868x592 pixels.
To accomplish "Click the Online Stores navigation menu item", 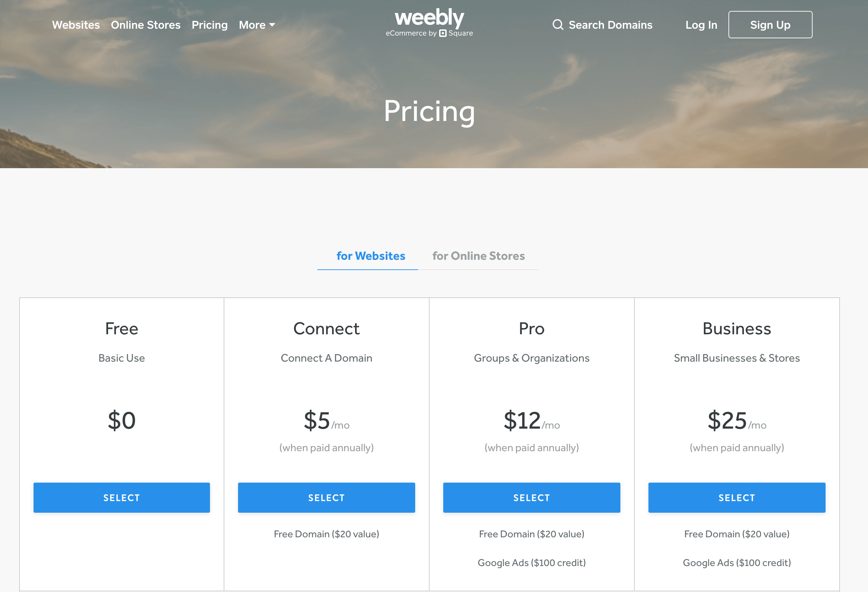I will pos(146,25).
